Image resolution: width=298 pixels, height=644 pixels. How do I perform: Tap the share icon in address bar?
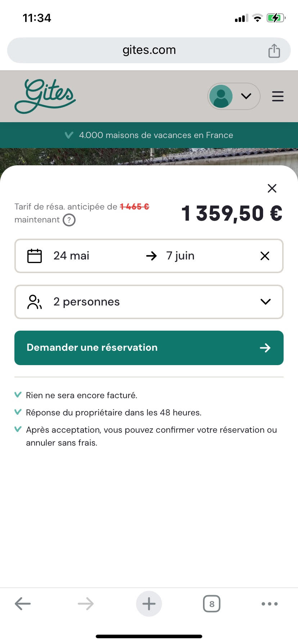[274, 50]
